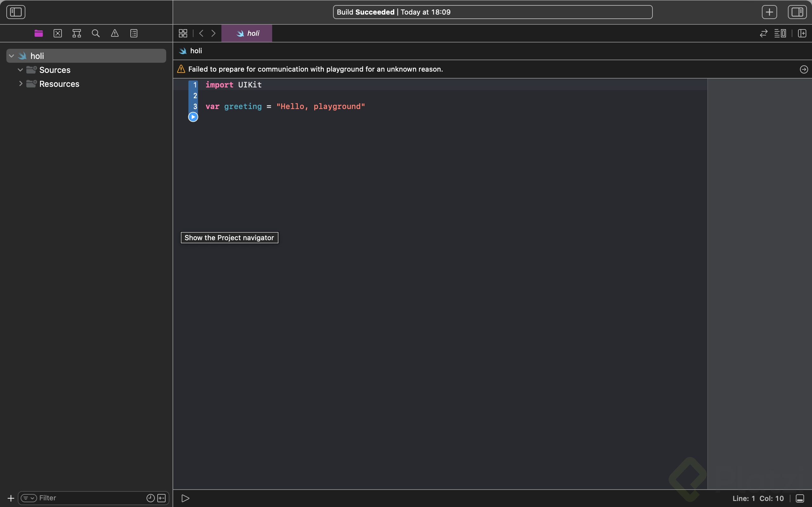Execute playground with bottom play button
The width and height of the screenshot is (812, 507).
[x=186, y=498]
